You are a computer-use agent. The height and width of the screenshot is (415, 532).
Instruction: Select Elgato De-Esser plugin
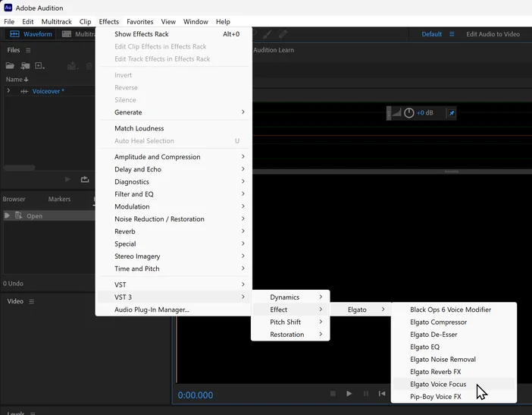click(454, 335)
